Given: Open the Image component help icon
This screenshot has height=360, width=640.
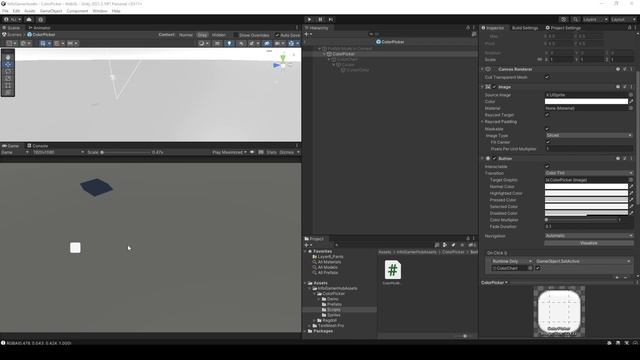Looking at the screenshot, I should [618, 87].
